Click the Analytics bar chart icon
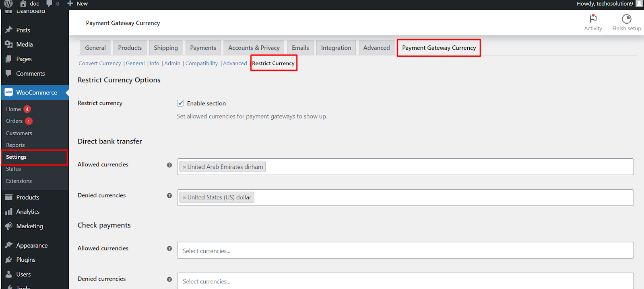Viewport: 644px width, 289px height. click(x=9, y=211)
